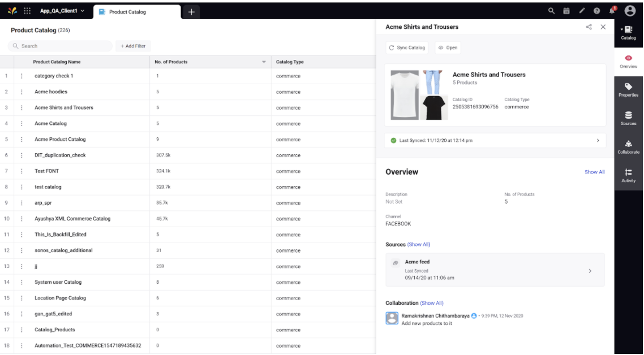Click the share icon in details panel
This screenshot has width=644, height=355.
pyautogui.click(x=589, y=27)
